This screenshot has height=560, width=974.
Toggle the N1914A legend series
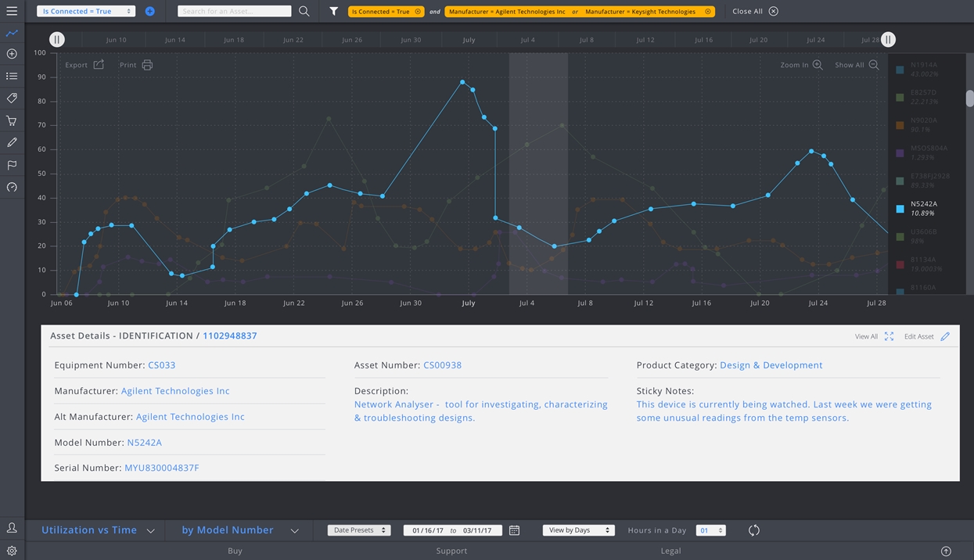point(900,70)
